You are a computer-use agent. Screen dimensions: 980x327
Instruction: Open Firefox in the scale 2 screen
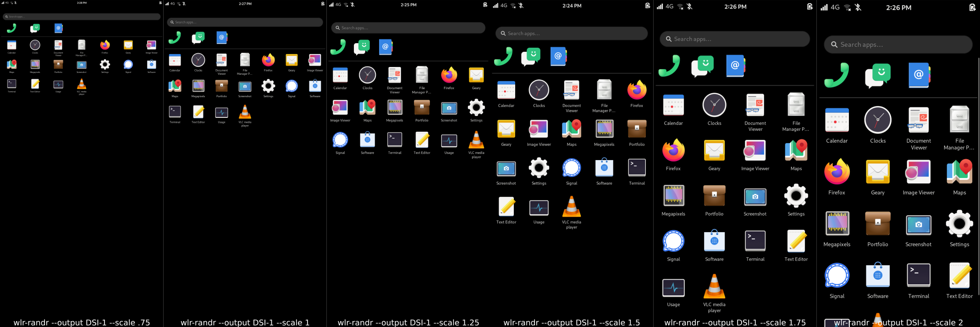[837, 172]
